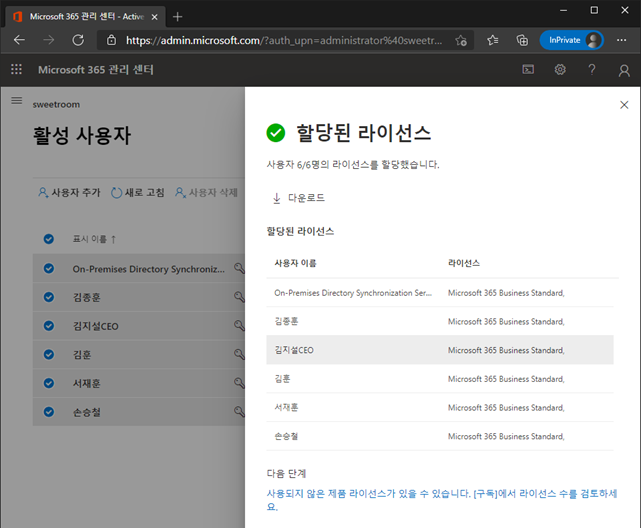Screen dimensions: 641x528
Task: Click key icon on 김종훈 row
Action: pos(239,297)
